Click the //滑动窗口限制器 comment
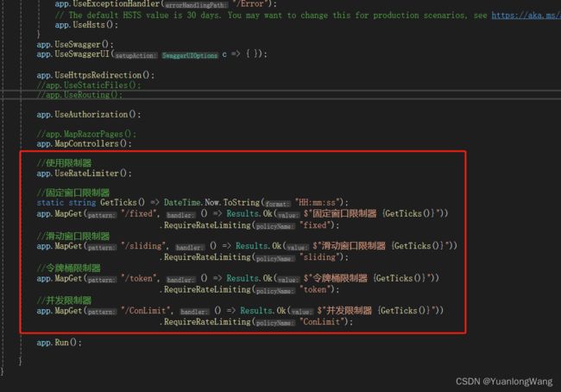Viewport: 561px width, 392px height. click(73, 237)
